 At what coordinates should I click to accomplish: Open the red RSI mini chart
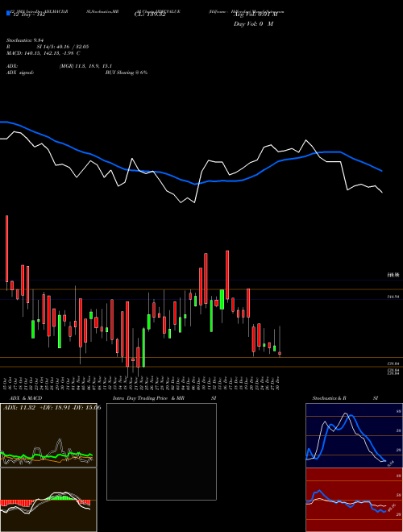pos(354,500)
